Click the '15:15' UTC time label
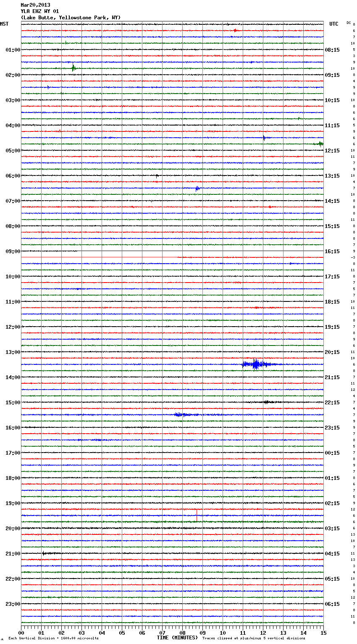 click(x=332, y=226)
